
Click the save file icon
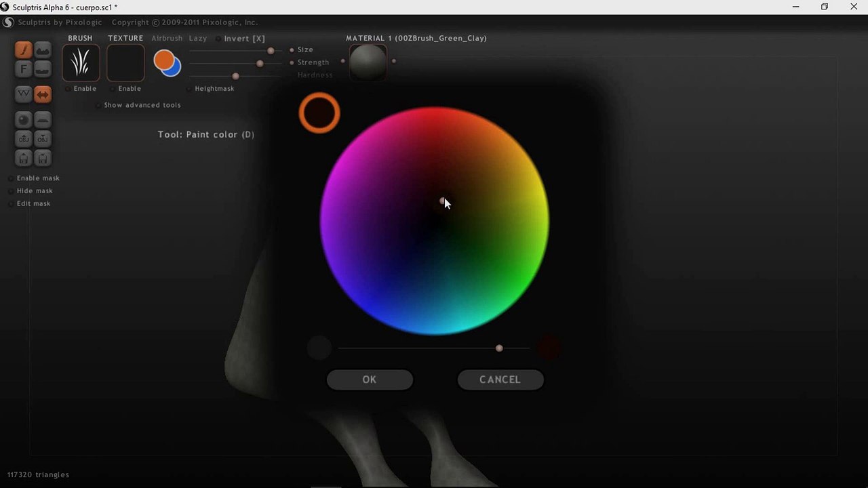click(43, 159)
